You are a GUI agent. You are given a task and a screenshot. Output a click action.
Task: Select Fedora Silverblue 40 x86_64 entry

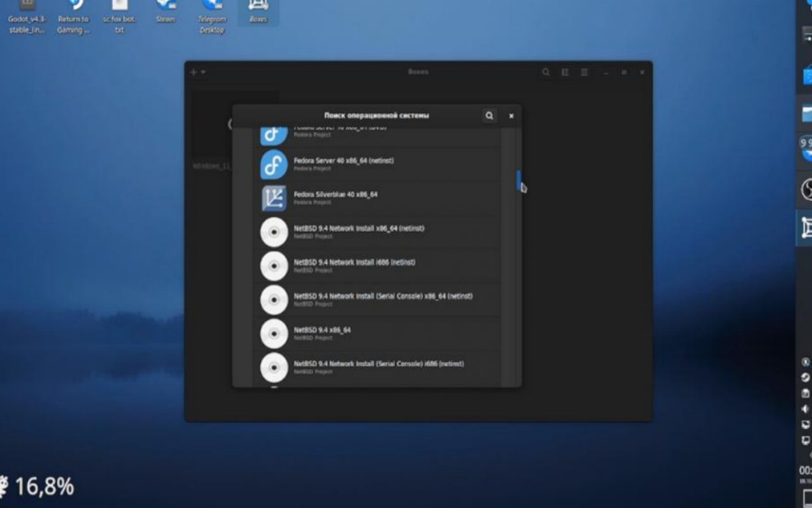(377, 198)
